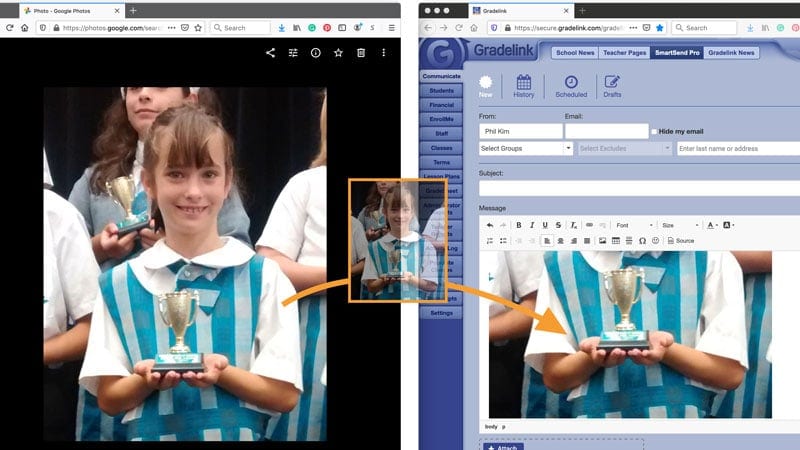The image size is (800, 450).
Task: Go to the home page in Photos browser window
Action: coord(24,28)
